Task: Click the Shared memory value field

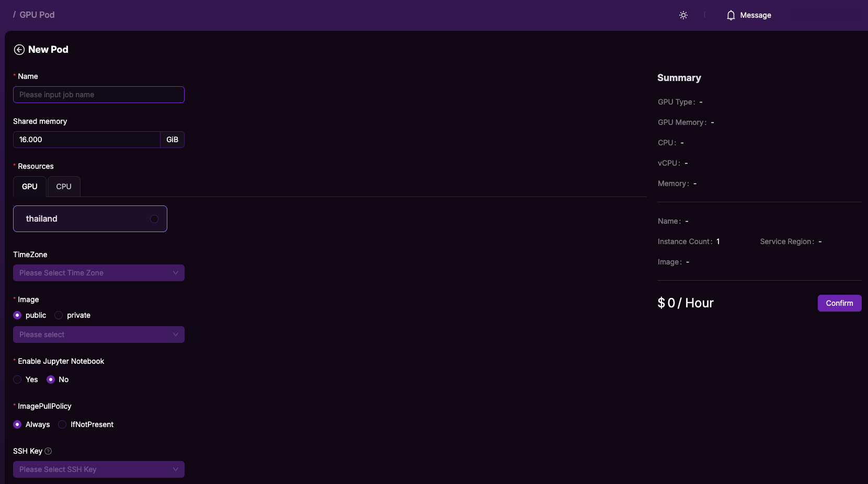Action: click(x=86, y=140)
